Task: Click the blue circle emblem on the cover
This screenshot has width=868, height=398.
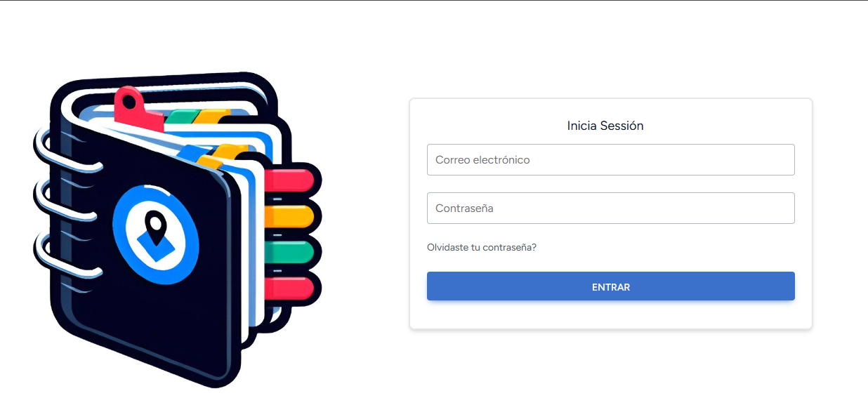Action: pos(155,235)
